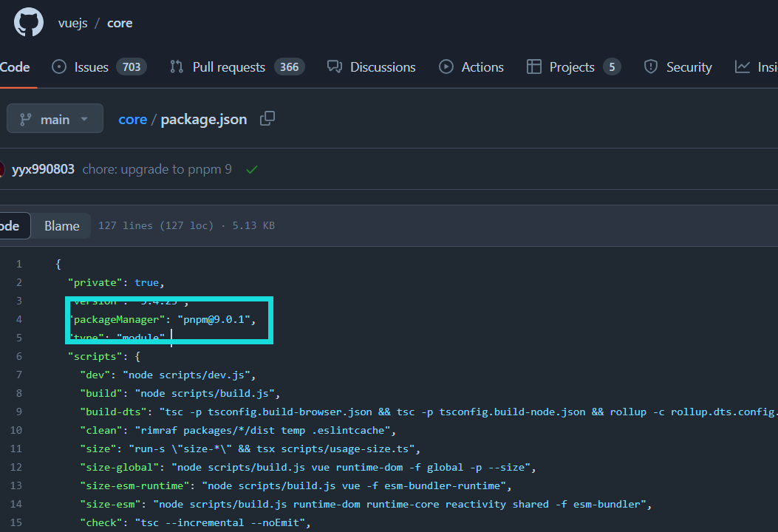The height and width of the screenshot is (532, 778).
Task: Select line number 12
Action: click(16, 468)
